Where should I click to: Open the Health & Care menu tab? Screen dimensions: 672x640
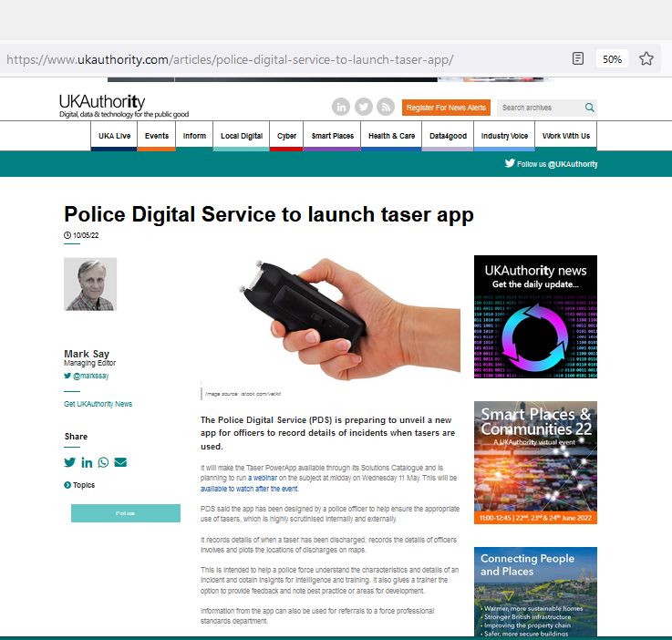(x=391, y=136)
